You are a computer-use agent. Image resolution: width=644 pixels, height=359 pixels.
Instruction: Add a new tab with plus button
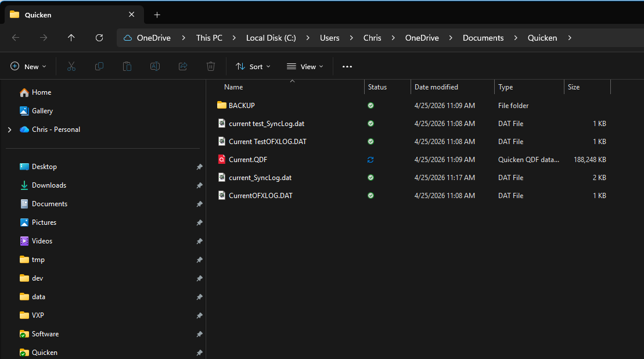pos(157,15)
